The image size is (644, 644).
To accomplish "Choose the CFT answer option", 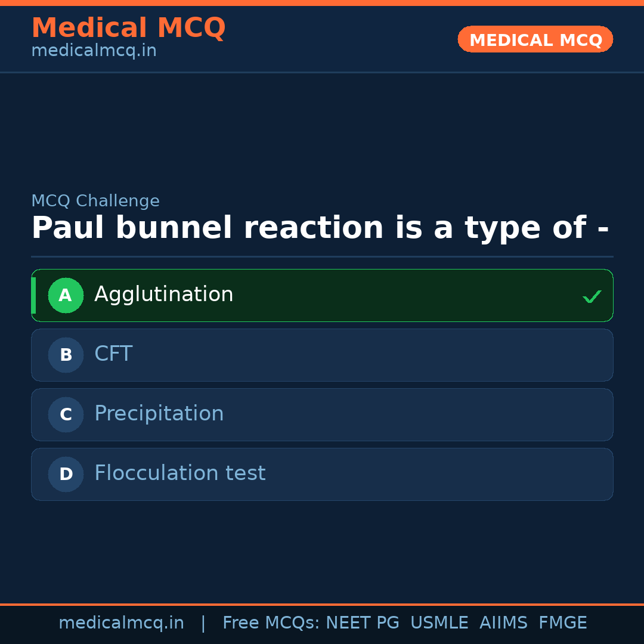I will 113,354.
